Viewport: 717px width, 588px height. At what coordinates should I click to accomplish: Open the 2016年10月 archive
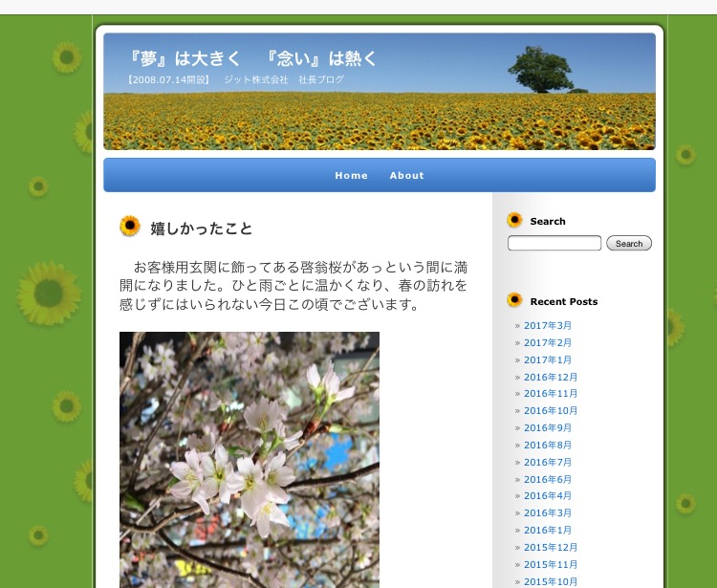point(551,410)
